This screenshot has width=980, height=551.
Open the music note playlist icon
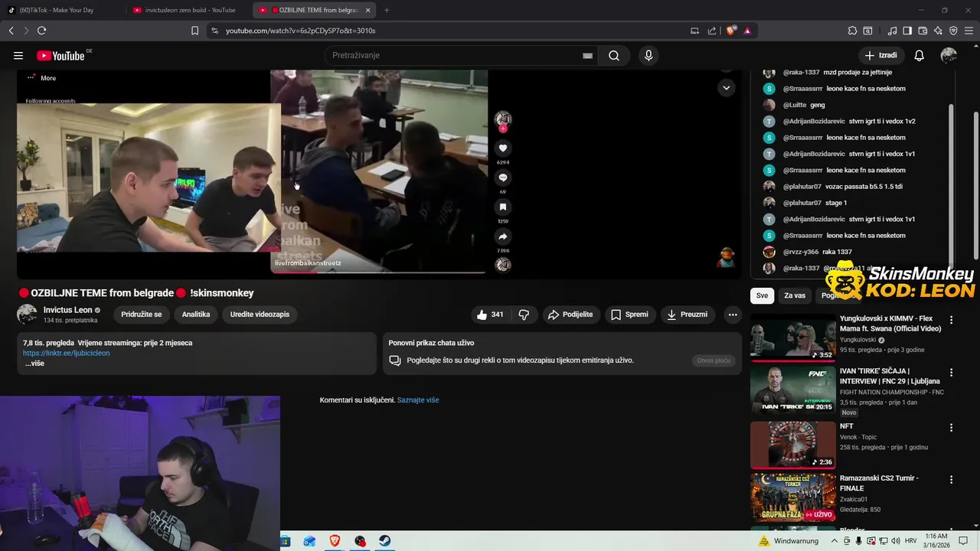[892, 31]
